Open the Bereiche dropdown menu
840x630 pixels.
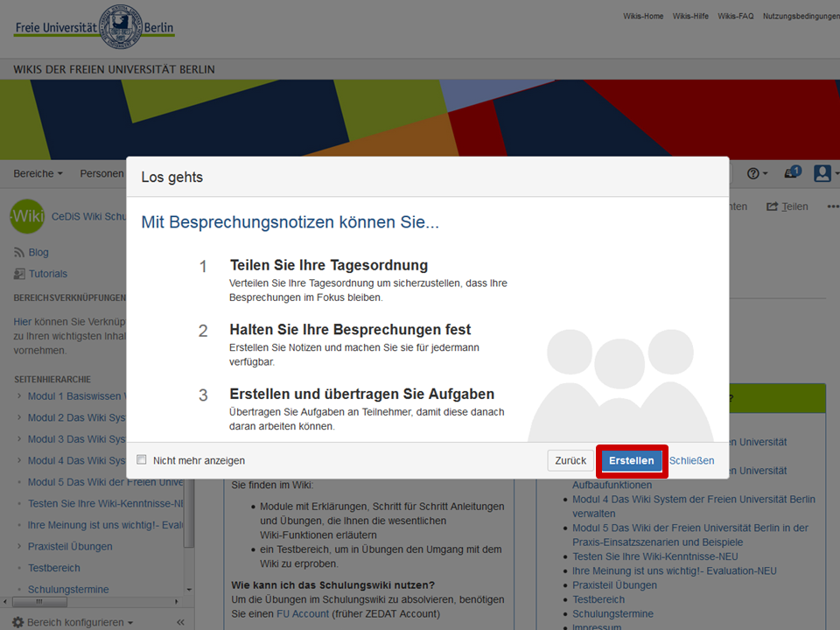(38, 173)
